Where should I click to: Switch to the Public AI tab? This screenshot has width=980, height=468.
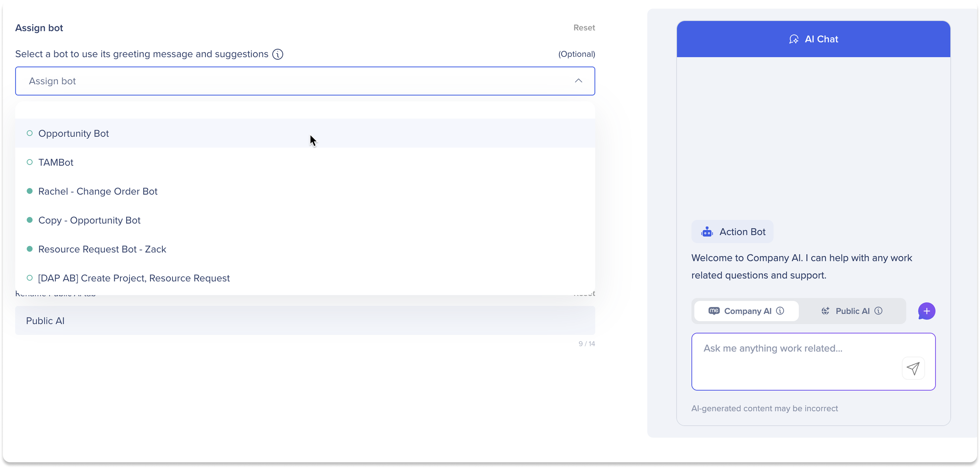point(852,311)
